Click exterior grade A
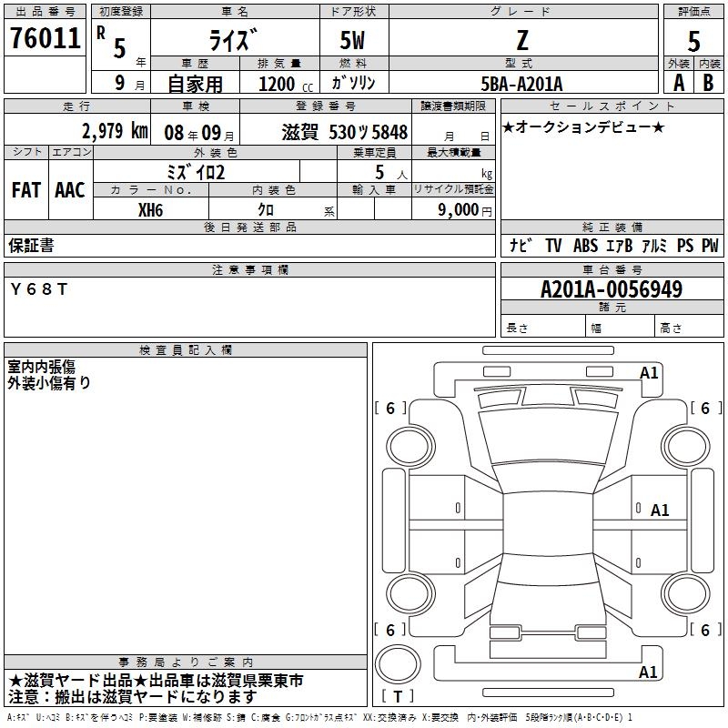Viewport: 728px width, 728px height. (679, 83)
